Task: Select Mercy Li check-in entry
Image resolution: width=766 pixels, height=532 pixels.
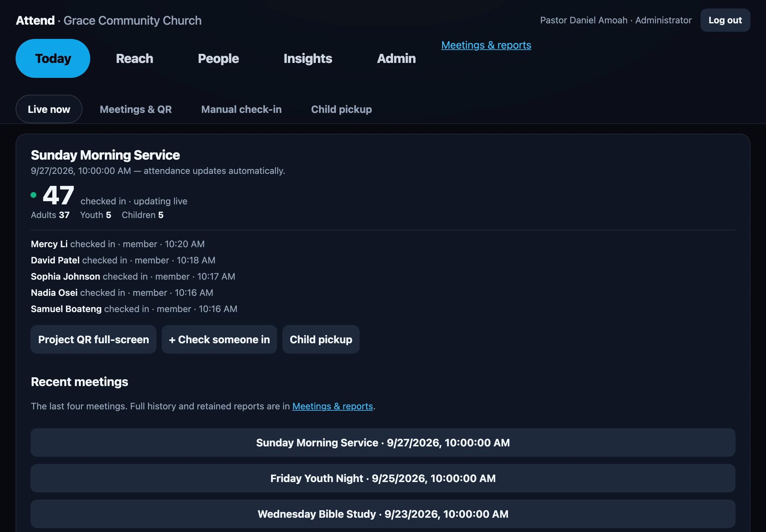Action: [x=118, y=244]
